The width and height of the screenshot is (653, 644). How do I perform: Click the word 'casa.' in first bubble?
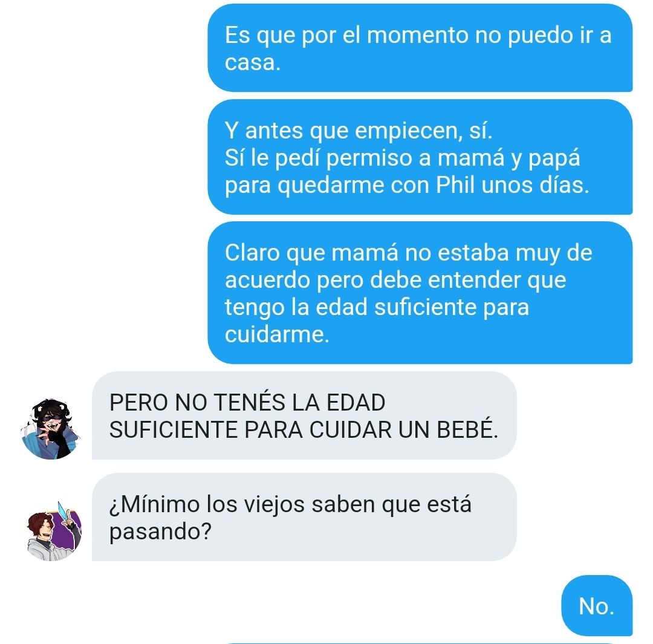(x=253, y=63)
